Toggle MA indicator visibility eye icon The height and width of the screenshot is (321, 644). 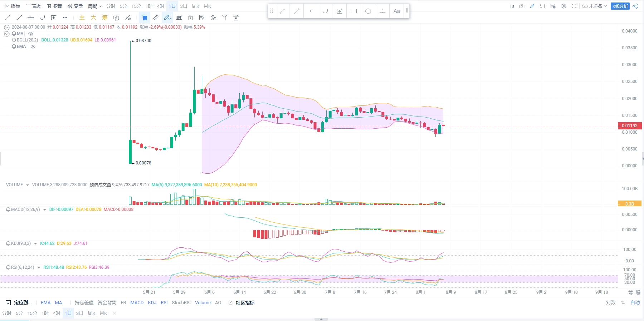pos(31,34)
